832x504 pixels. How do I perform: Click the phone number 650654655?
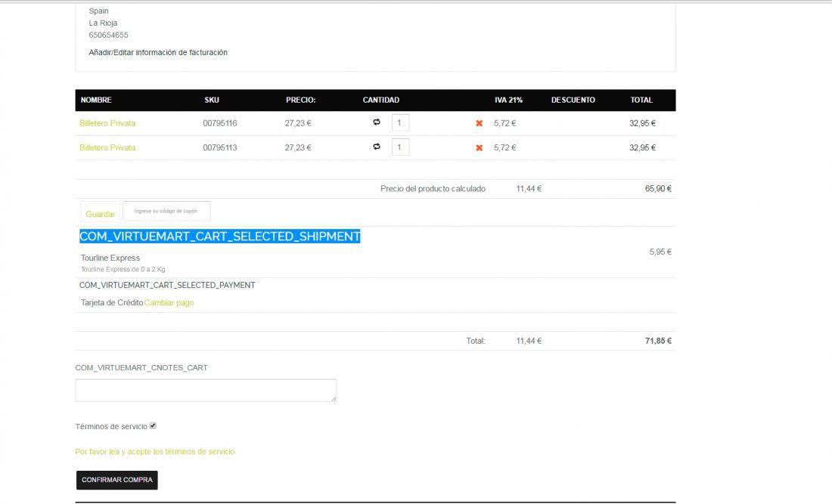point(108,35)
